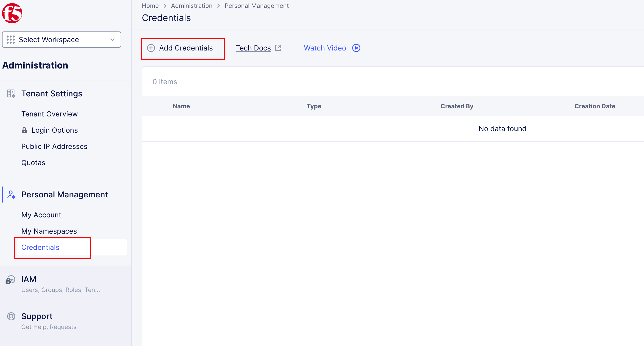Click the IAM key icon
The image size is (644, 346).
[x=10, y=280]
